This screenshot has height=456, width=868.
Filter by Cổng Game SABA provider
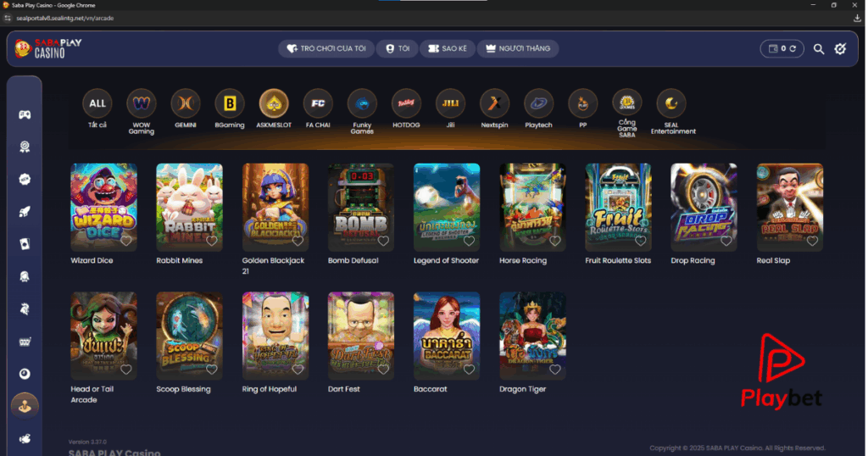(627, 103)
